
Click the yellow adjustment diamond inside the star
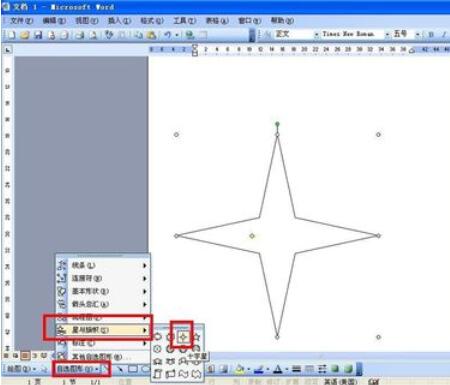[252, 236]
